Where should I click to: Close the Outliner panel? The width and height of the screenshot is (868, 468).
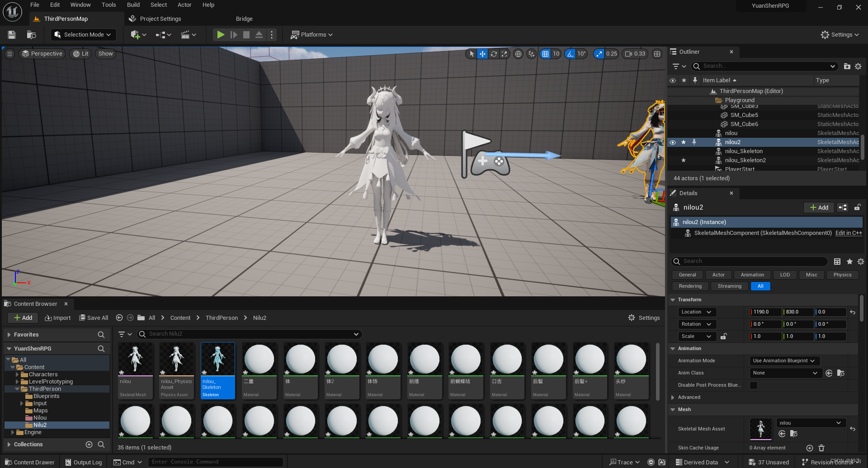tap(731, 52)
